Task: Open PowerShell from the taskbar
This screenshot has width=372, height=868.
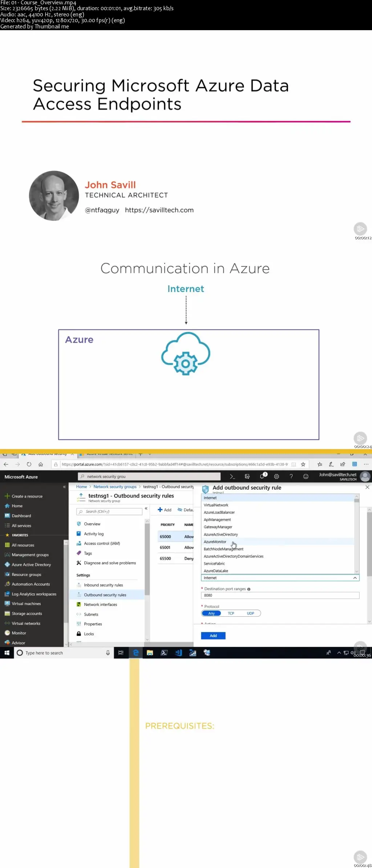Action: [x=164, y=652]
